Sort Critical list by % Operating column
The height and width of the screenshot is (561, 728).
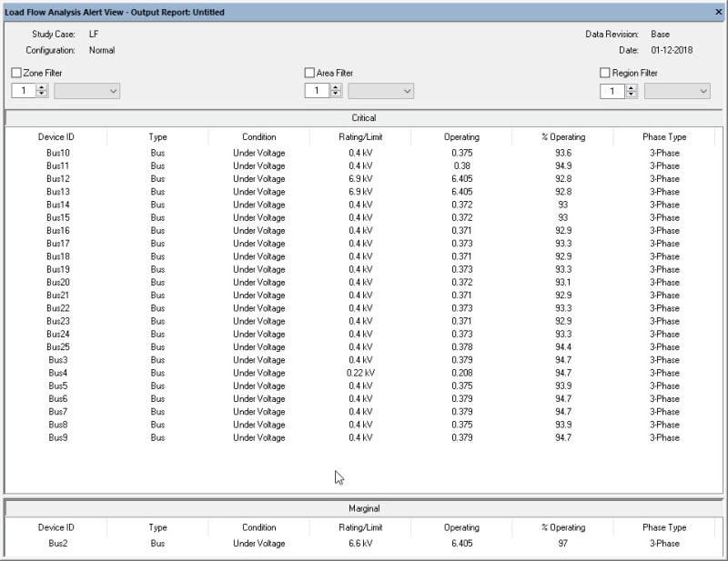563,137
